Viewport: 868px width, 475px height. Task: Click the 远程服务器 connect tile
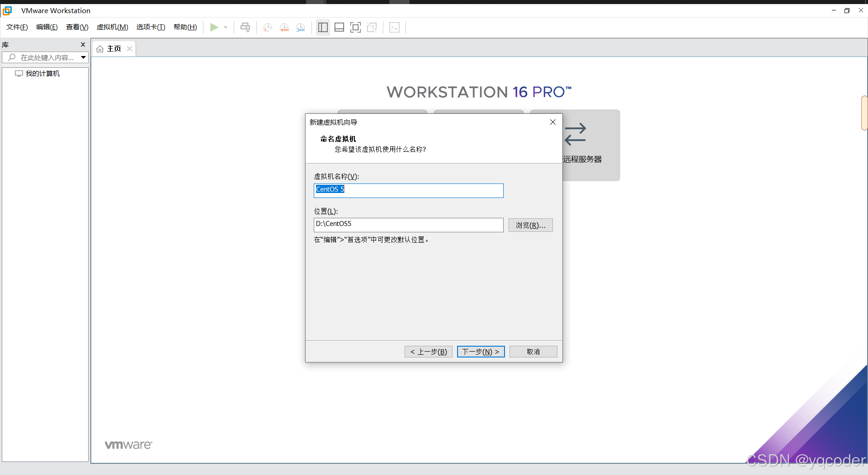pyautogui.click(x=591, y=145)
